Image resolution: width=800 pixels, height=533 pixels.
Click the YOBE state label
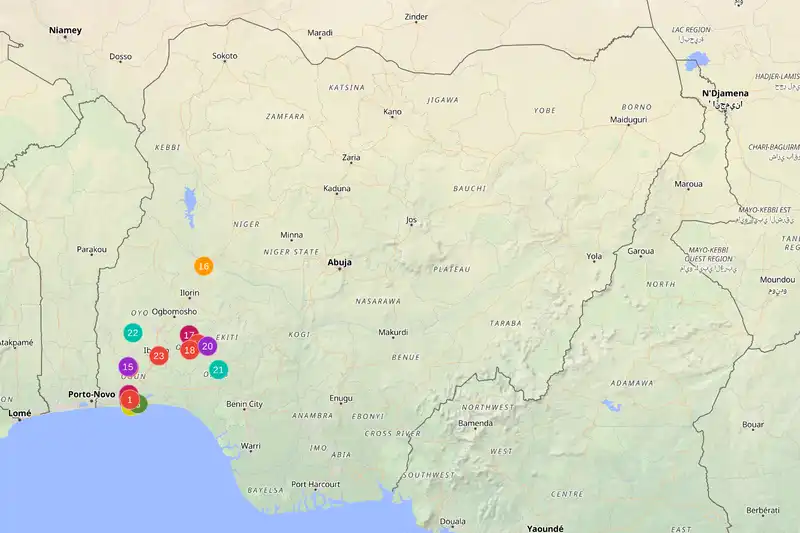coord(544,110)
